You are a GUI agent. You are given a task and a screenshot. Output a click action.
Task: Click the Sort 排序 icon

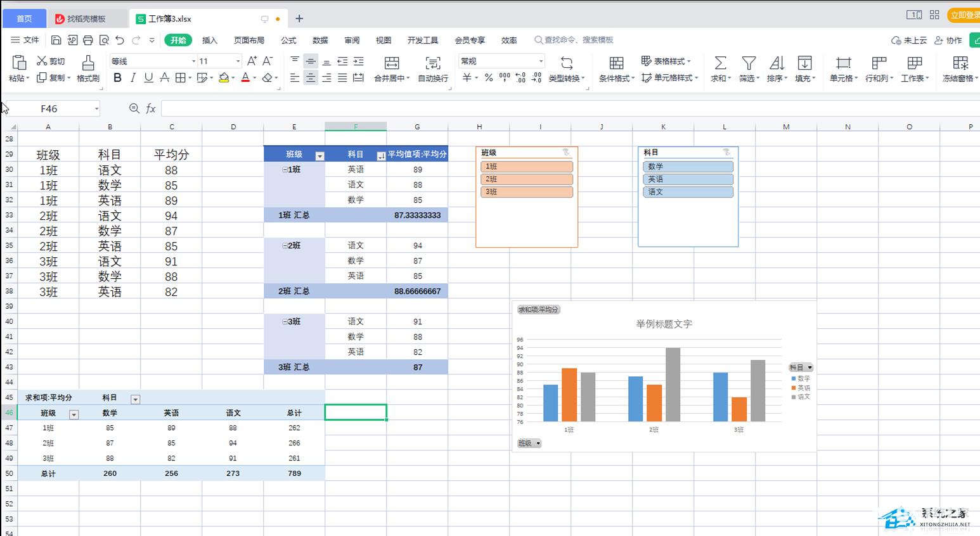[x=777, y=63]
